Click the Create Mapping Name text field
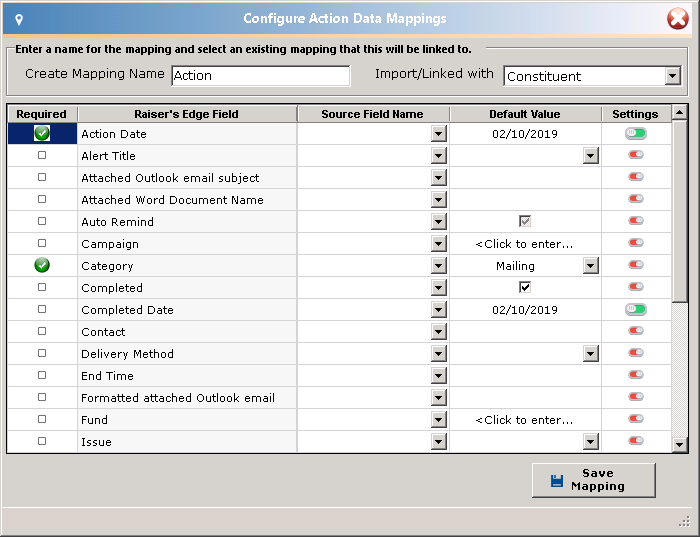The image size is (700, 537). click(261, 76)
